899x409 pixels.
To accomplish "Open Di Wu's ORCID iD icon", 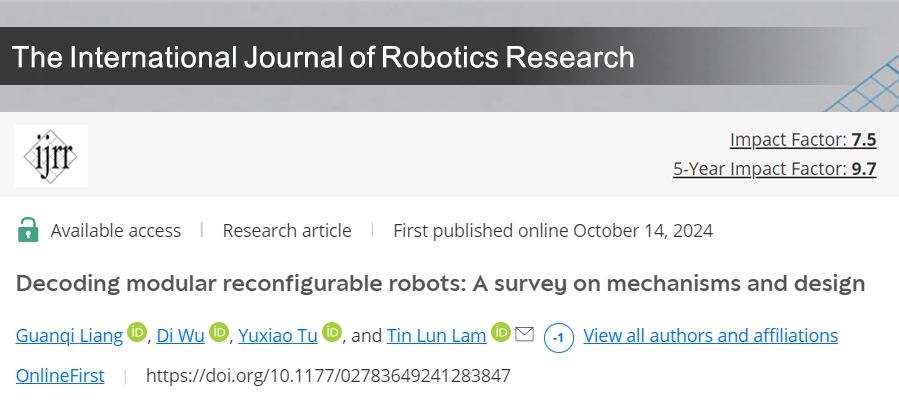I will pos(220,333).
